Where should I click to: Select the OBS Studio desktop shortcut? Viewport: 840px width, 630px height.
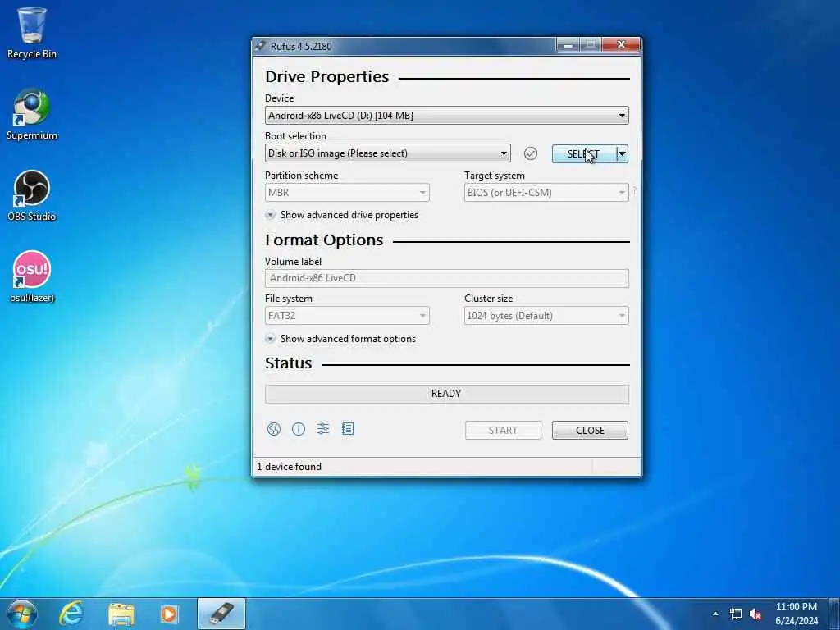click(x=32, y=196)
